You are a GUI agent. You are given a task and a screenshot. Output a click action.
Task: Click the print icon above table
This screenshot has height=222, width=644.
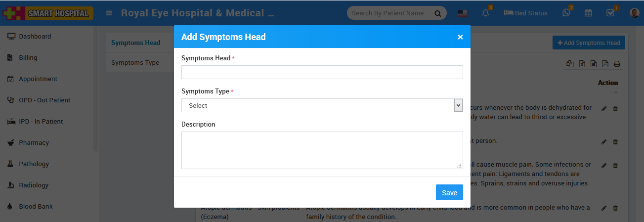click(x=617, y=64)
